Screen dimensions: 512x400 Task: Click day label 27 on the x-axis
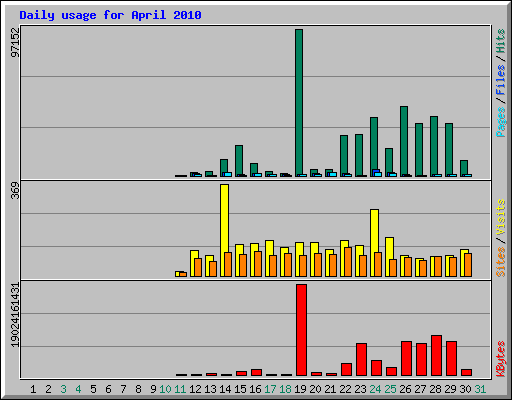420,389
